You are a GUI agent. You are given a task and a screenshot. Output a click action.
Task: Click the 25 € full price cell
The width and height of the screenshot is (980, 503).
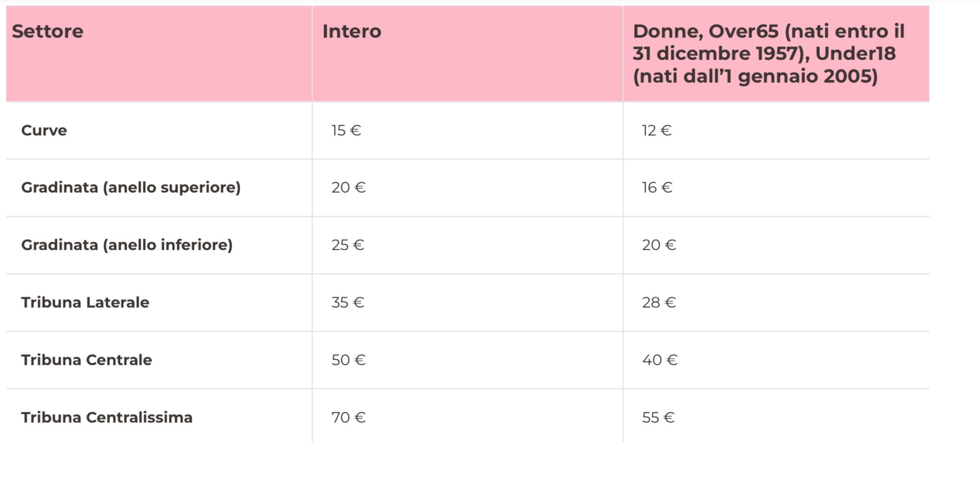point(348,245)
